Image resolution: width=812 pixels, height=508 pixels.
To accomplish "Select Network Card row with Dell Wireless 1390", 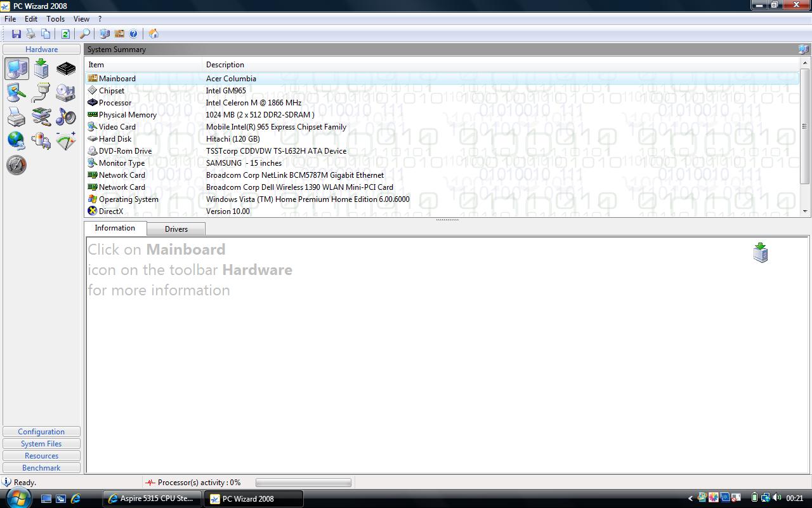I will (442, 187).
